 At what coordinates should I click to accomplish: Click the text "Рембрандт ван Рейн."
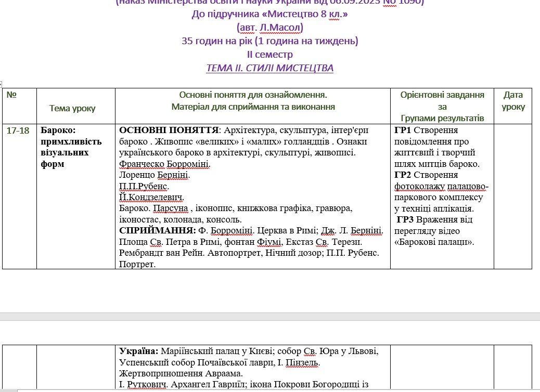162,253
